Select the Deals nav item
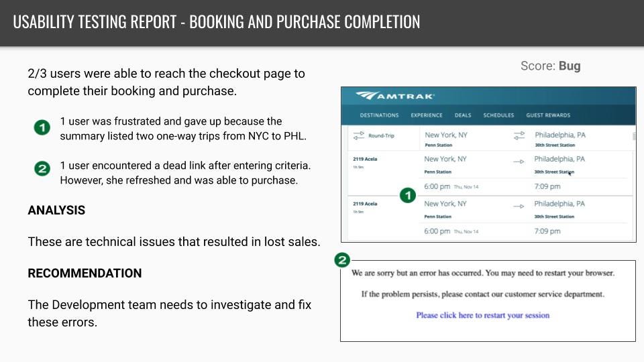Viewport: 644px width, 362px height. tap(463, 115)
